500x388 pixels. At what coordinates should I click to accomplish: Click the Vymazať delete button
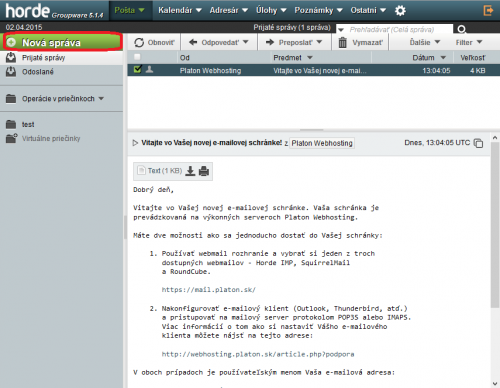click(x=361, y=42)
